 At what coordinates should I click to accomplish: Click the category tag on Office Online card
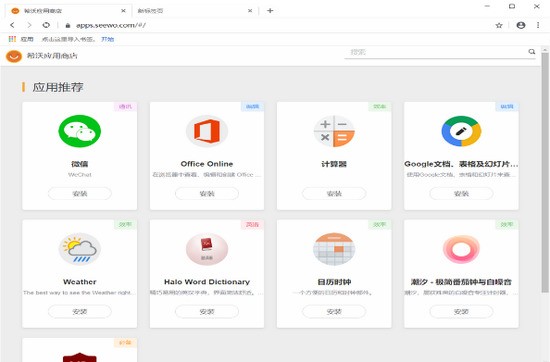pos(253,106)
